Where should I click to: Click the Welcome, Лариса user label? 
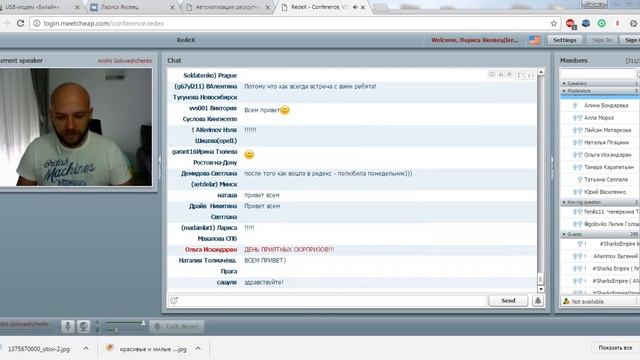pyautogui.click(x=475, y=40)
